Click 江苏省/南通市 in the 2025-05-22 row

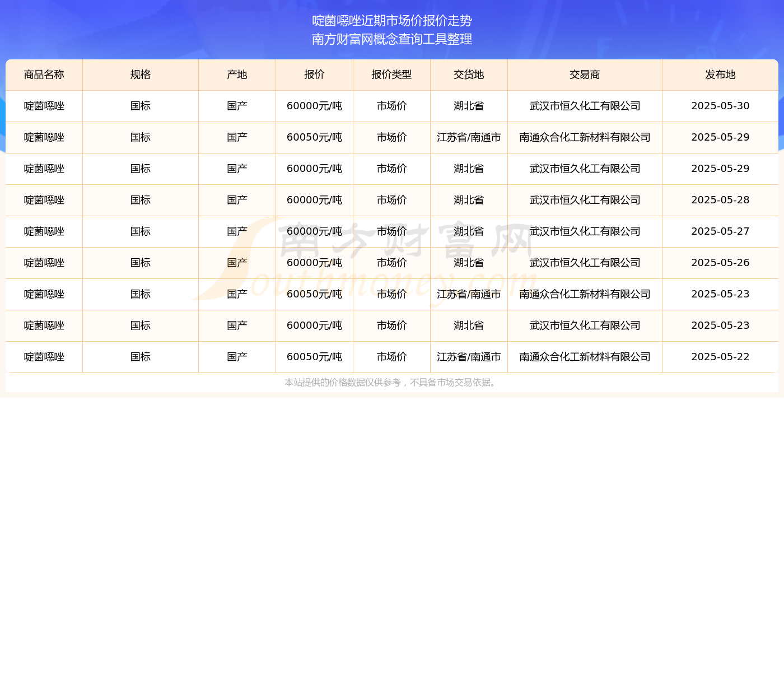(469, 357)
